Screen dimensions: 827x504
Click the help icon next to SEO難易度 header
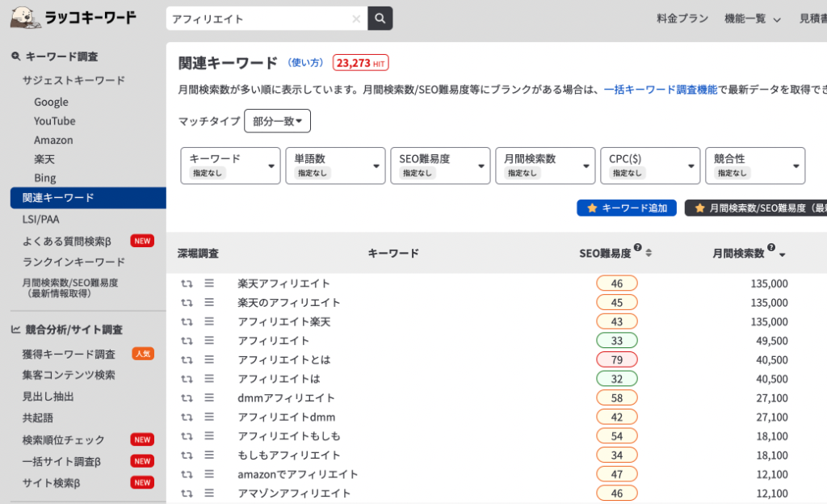tap(638, 248)
